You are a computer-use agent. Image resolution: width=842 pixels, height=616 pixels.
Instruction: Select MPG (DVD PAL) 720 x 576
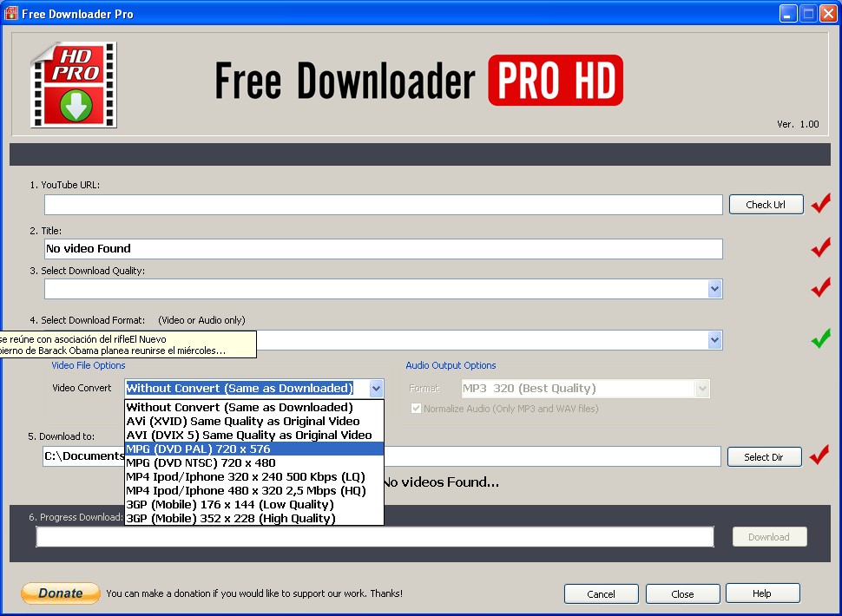(x=254, y=449)
